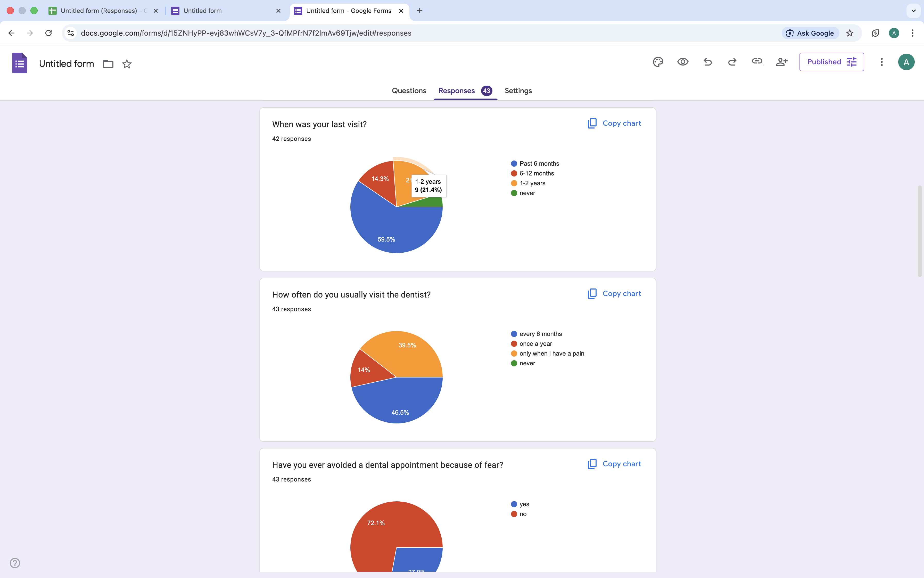Viewport: 924px width, 578px height.
Task: Open the help icon at bottom left
Action: click(x=15, y=563)
